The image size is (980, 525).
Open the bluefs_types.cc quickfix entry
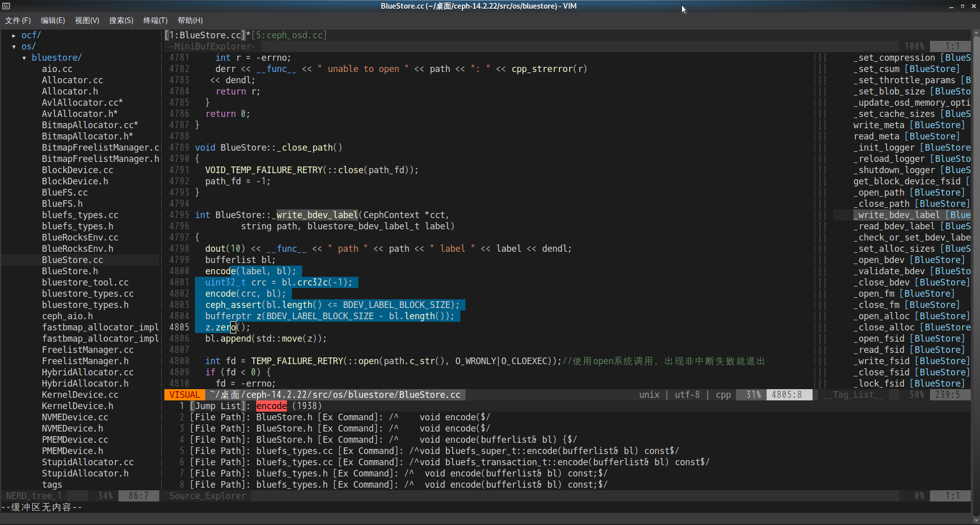tap(293, 450)
